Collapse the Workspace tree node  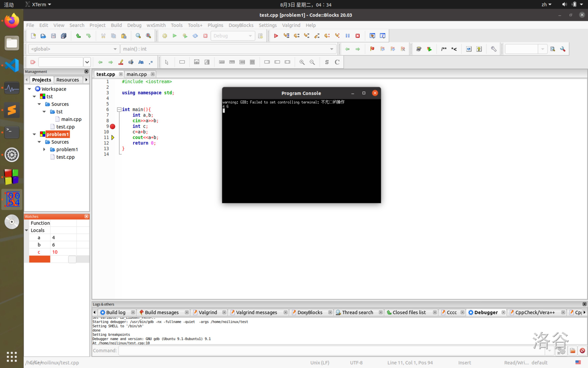tap(30, 89)
